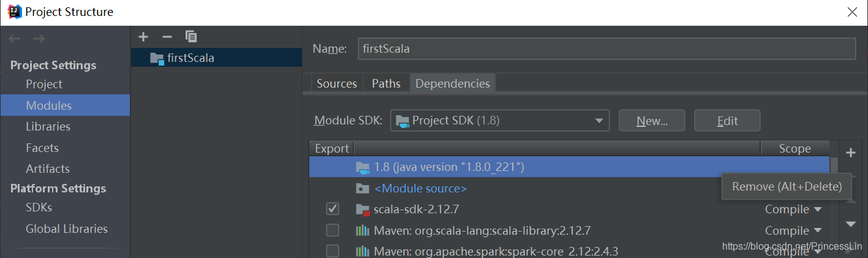The width and height of the screenshot is (868, 258).
Task: Click the IntelliJ IDEA title bar icon
Action: (15, 12)
